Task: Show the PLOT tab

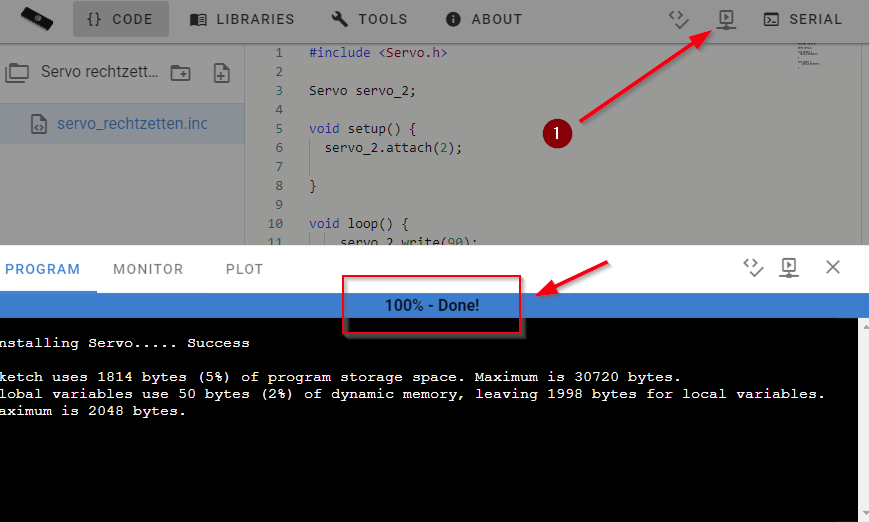Action: click(244, 269)
